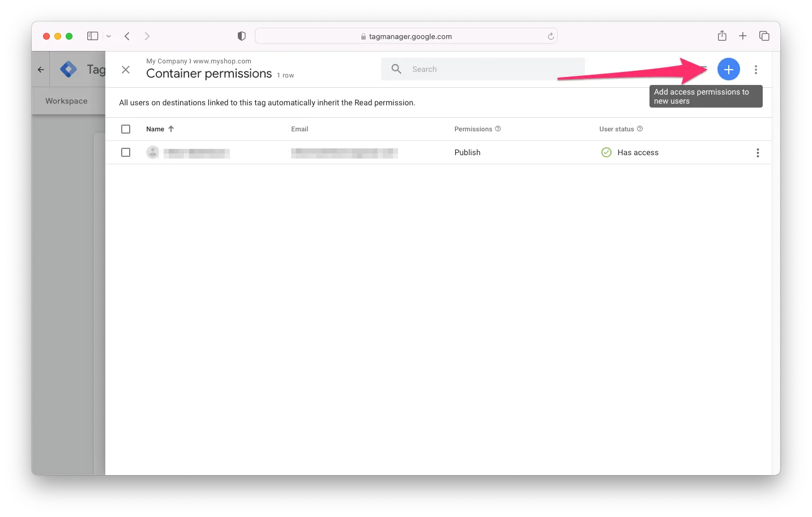Open the row actions three-dot menu
This screenshot has width=812, height=517.
(x=758, y=153)
